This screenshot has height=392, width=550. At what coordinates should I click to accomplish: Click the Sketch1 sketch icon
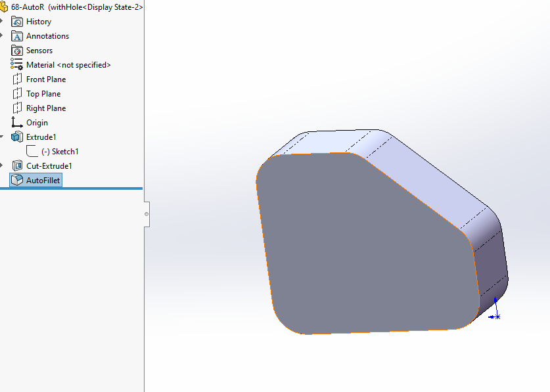pos(32,151)
